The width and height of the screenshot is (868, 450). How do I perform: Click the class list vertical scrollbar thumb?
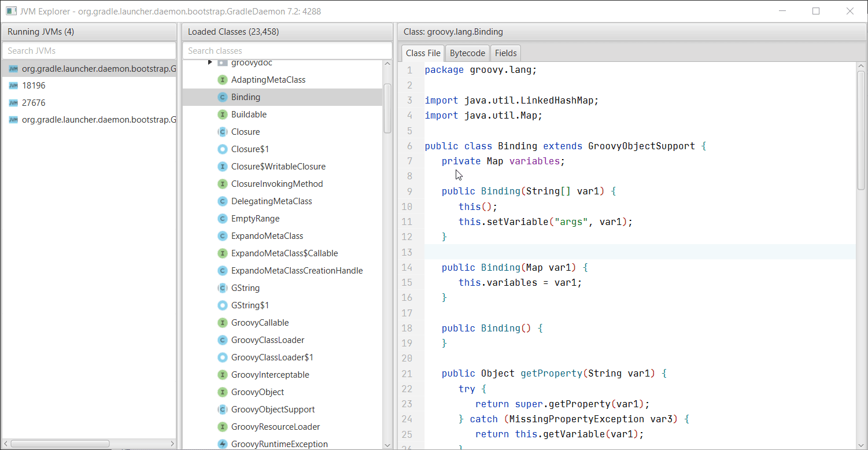(387, 109)
